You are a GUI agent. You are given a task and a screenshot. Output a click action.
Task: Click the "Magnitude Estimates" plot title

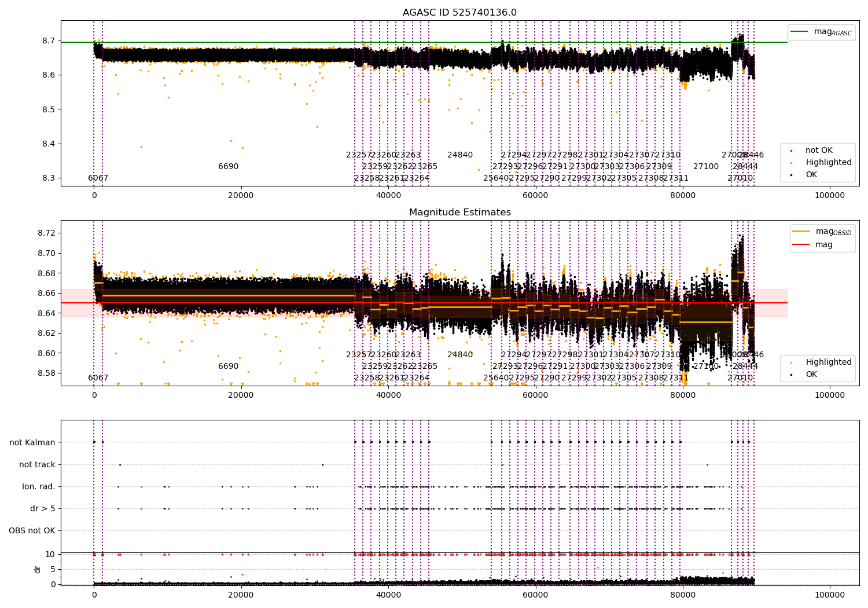[459, 213]
